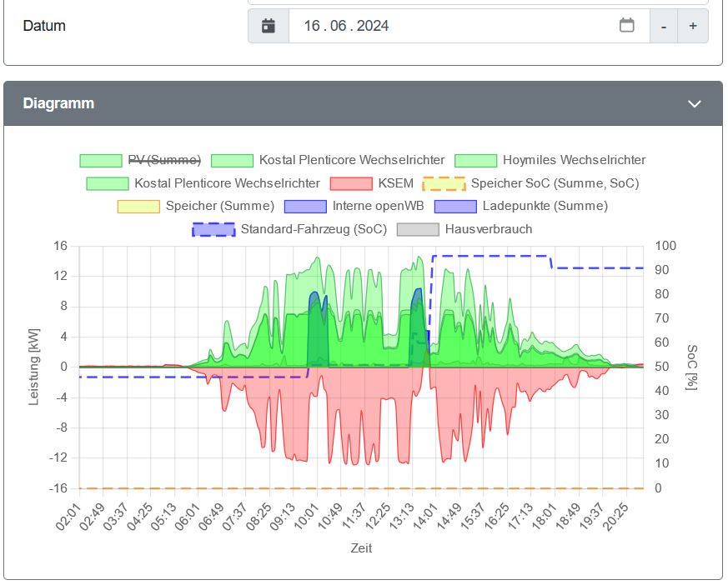Screen dimensions: 728x585
Task: Click the calendar icon left of the date
Action: tap(269, 26)
